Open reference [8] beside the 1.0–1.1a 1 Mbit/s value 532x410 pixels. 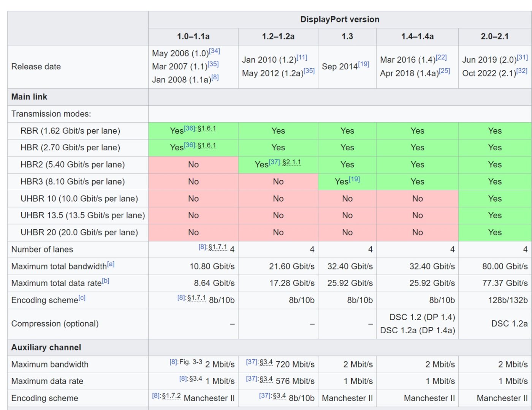tap(183, 379)
